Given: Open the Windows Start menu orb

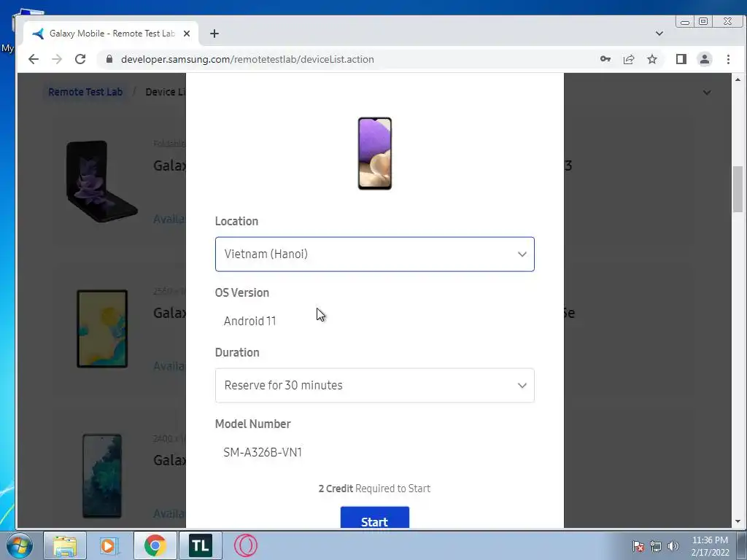Looking at the screenshot, I should pos(20,545).
